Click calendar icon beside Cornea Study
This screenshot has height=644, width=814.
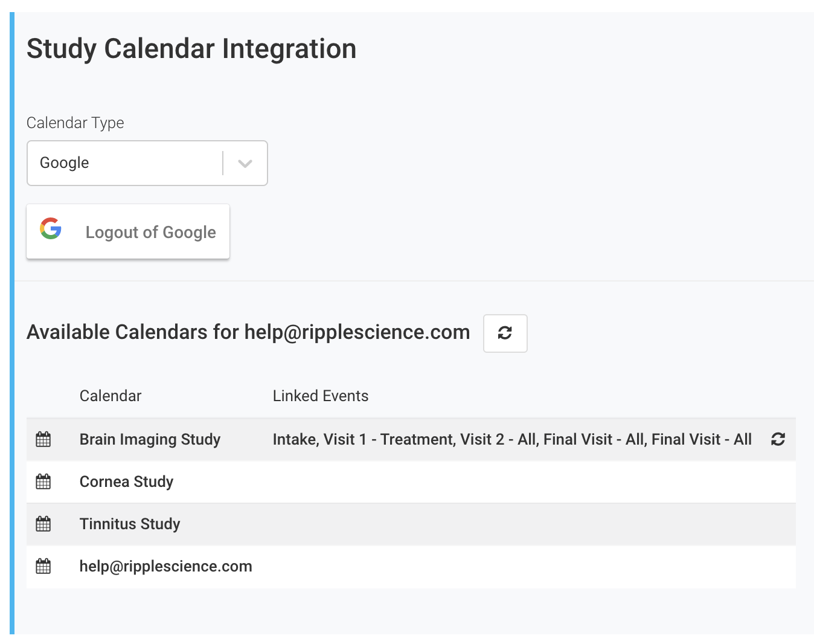point(43,481)
